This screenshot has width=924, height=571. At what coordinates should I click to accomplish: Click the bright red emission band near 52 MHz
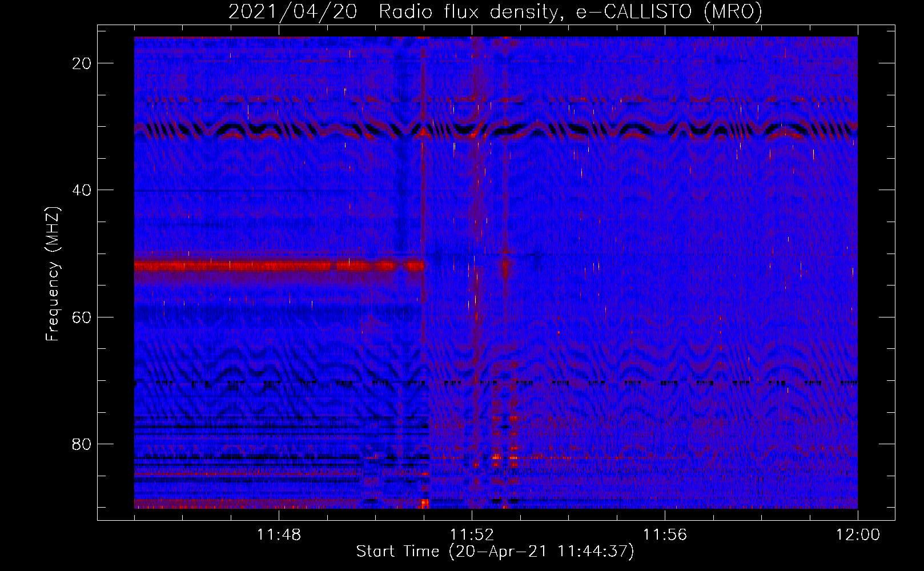click(279, 266)
